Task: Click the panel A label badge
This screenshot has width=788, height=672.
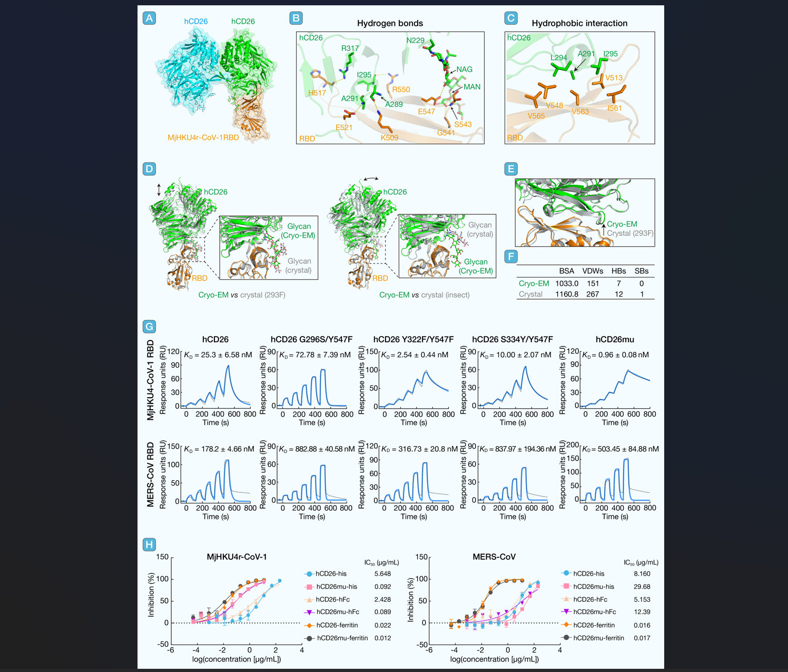Action: pyautogui.click(x=150, y=18)
